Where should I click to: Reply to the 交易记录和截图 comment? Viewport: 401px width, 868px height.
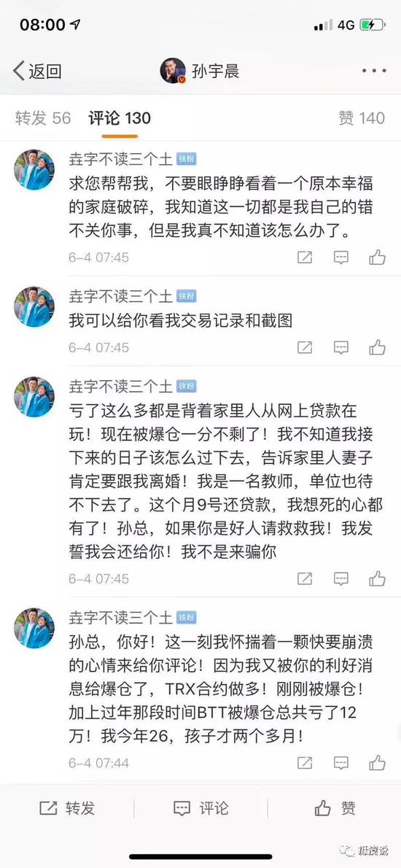coord(340,347)
